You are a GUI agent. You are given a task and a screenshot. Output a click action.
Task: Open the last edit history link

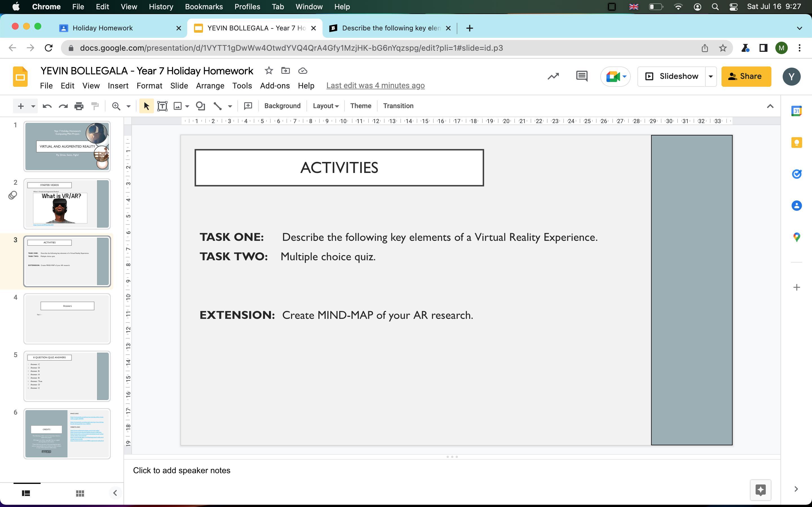point(375,86)
